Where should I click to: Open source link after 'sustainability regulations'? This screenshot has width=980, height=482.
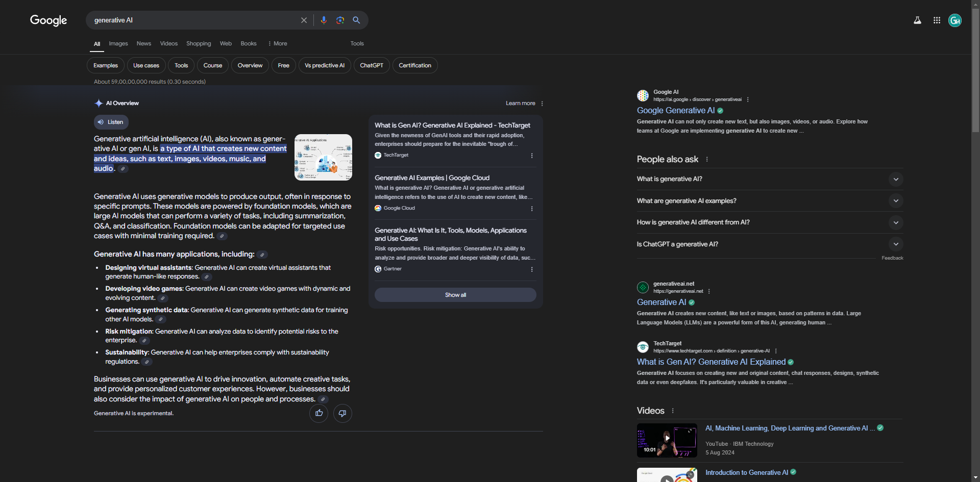click(x=146, y=362)
